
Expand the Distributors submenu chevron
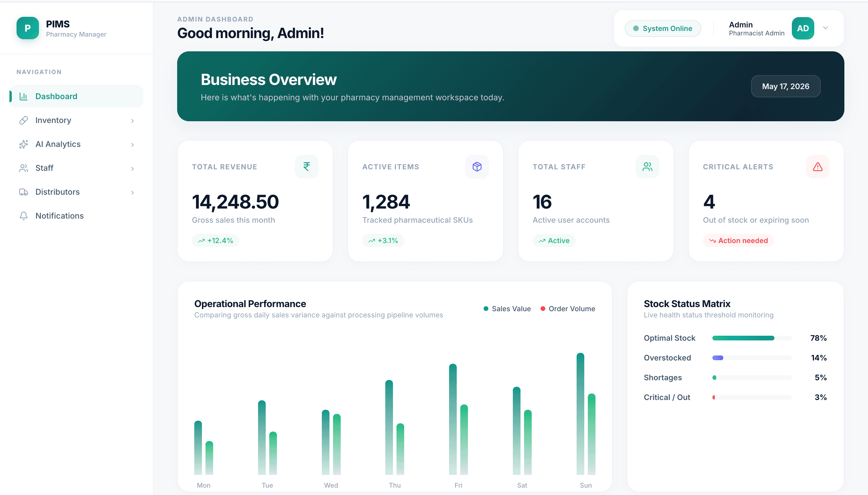tap(132, 192)
